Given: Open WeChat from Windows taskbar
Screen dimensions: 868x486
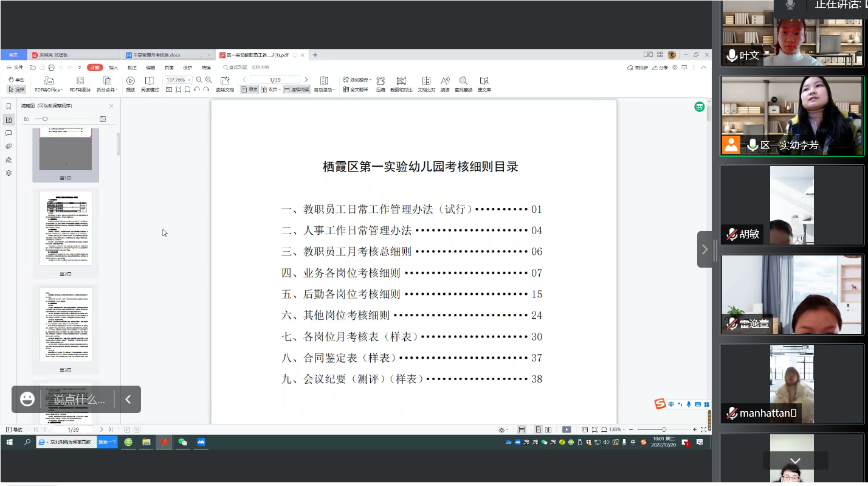Looking at the screenshot, I should coord(182,442).
